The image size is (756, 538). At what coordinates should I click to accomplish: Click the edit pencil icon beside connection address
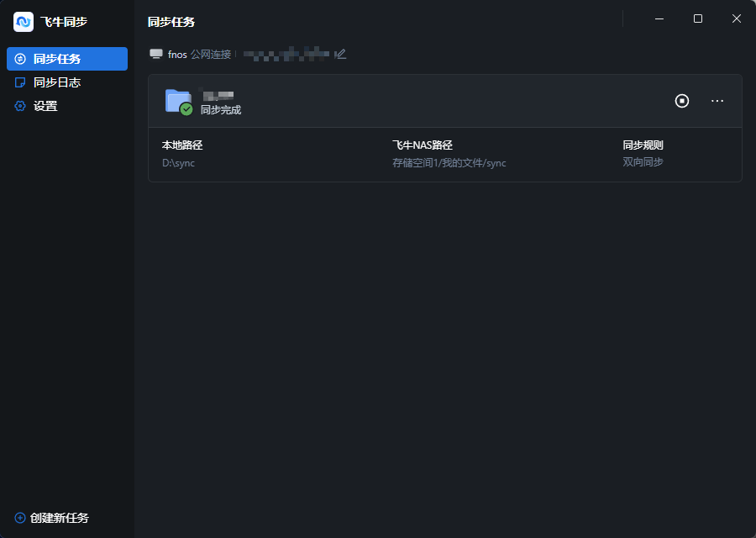[x=341, y=54]
